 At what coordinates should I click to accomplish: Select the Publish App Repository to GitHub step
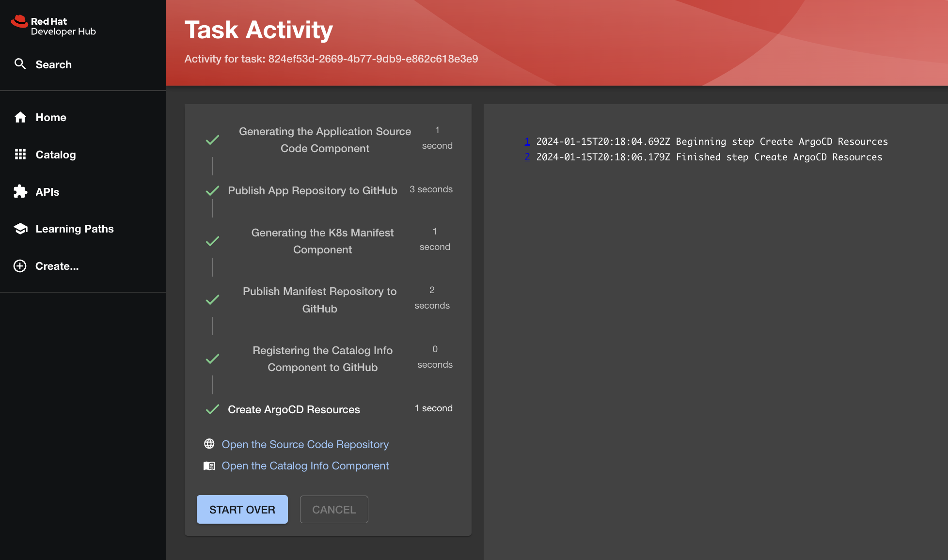[x=312, y=190]
